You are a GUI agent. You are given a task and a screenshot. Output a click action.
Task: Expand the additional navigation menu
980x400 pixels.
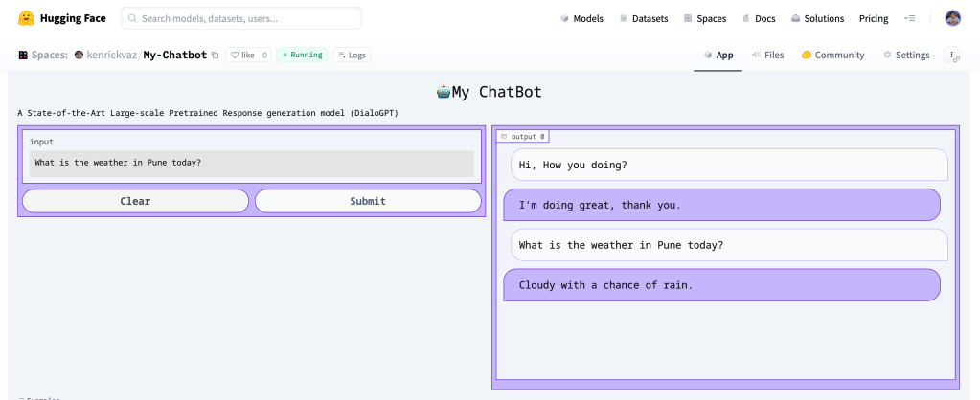click(909, 18)
